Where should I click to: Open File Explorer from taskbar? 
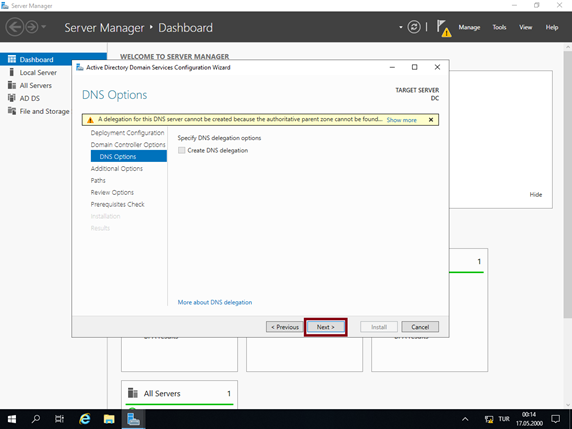tap(109, 419)
